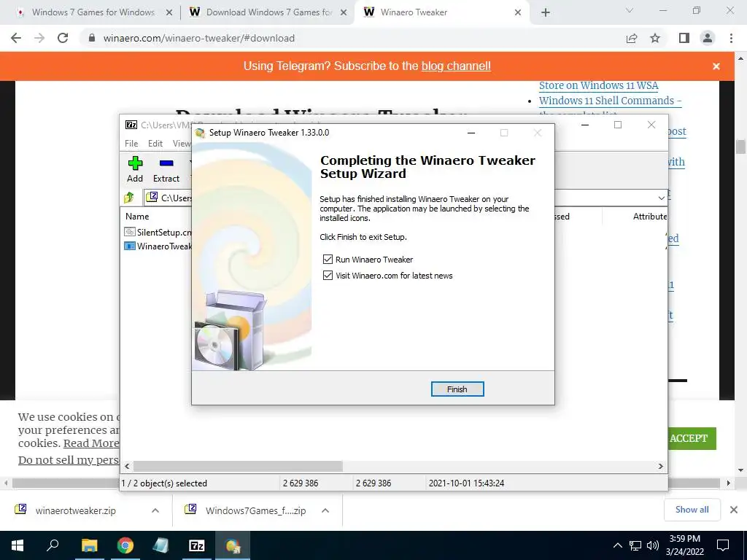Viewport: 747px width, 560px height.
Task: Click the volume speaker tray icon
Action: [x=653, y=545]
